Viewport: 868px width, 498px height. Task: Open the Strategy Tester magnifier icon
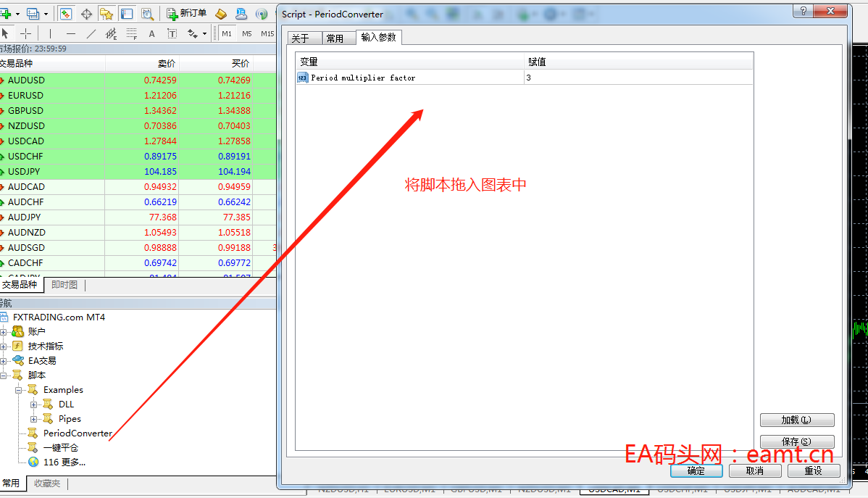click(x=146, y=14)
